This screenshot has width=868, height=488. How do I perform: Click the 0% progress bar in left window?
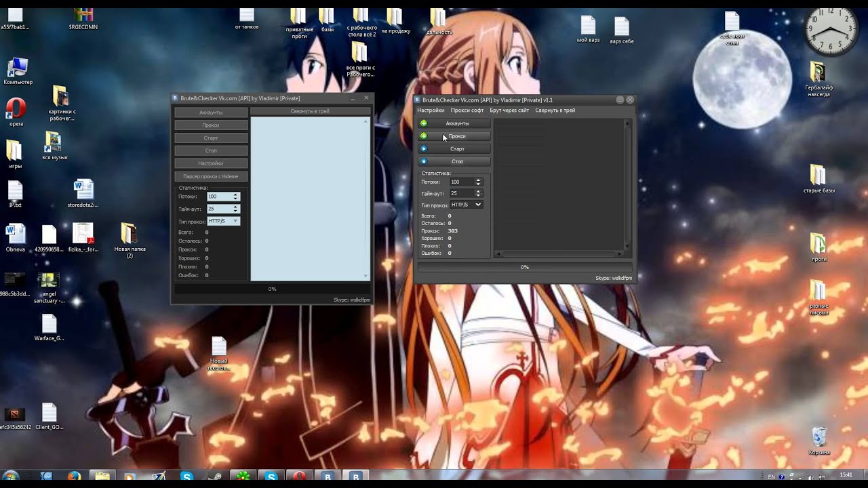tap(272, 289)
